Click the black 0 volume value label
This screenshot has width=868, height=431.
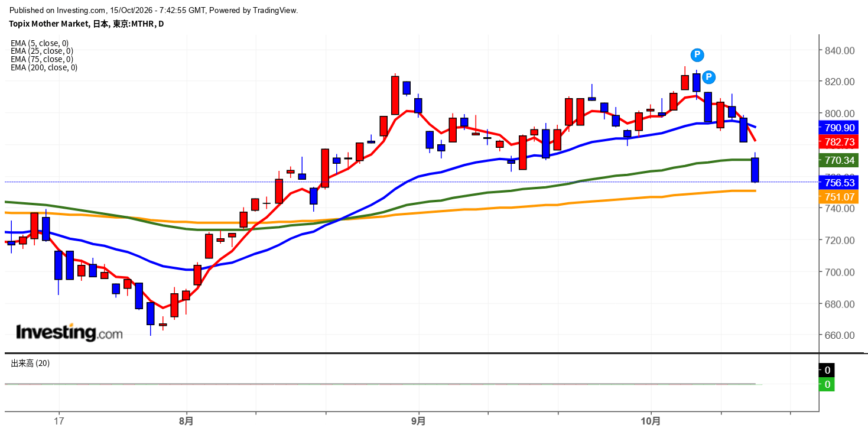(827, 370)
